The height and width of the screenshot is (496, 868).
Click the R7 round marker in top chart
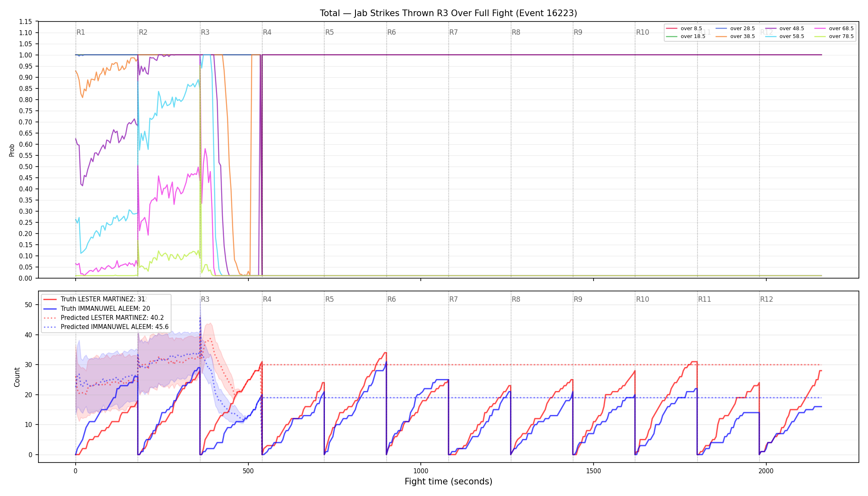click(453, 32)
